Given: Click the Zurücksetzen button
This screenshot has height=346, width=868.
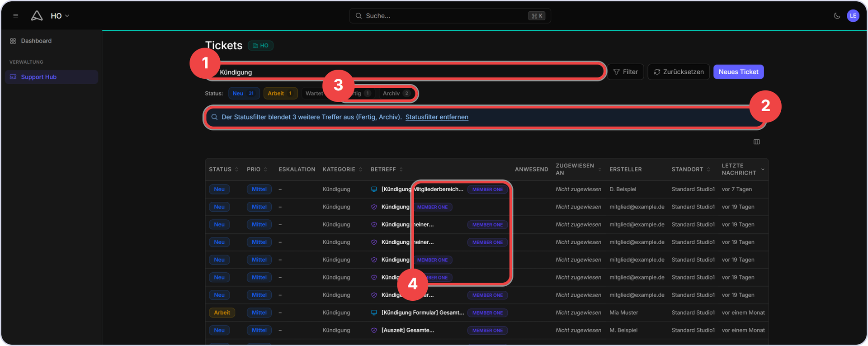Looking at the screenshot, I should click(x=679, y=72).
